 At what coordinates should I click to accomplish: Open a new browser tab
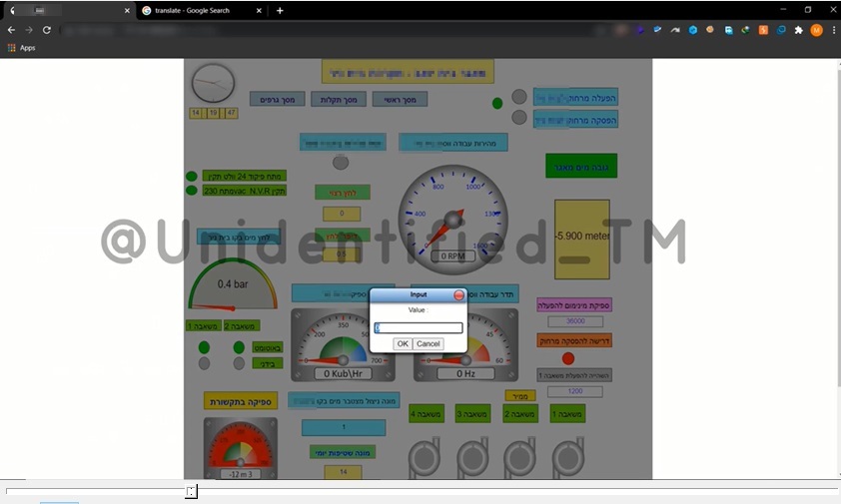coord(280,10)
